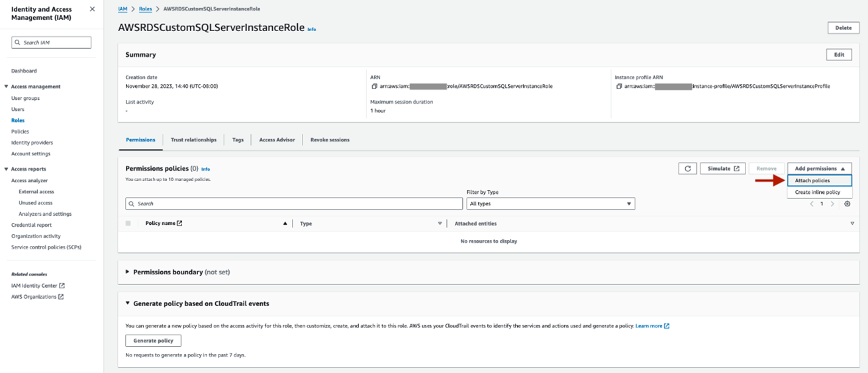
Task: Choose Create inline policy from the menu
Action: click(x=820, y=192)
